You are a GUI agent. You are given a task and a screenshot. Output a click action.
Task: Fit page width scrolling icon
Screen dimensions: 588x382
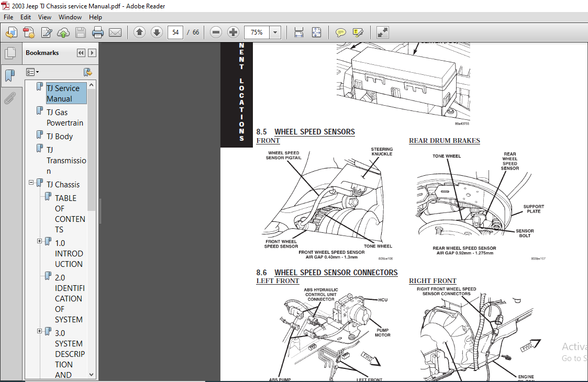[299, 32]
